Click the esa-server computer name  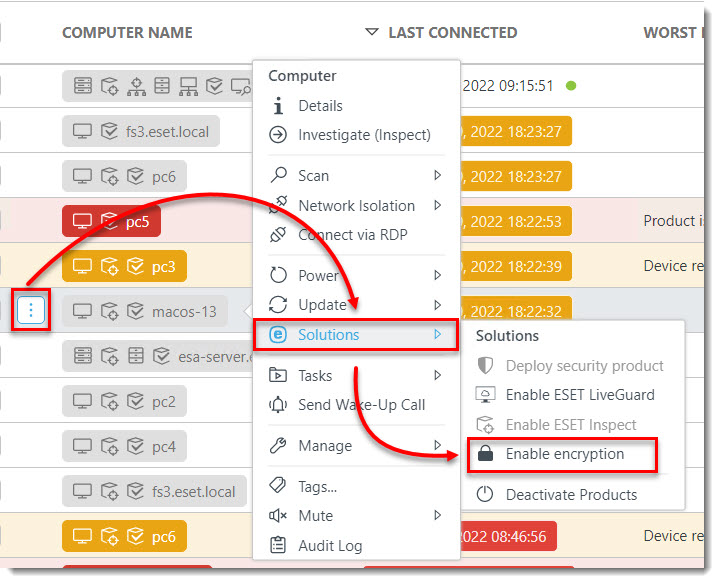216,356
